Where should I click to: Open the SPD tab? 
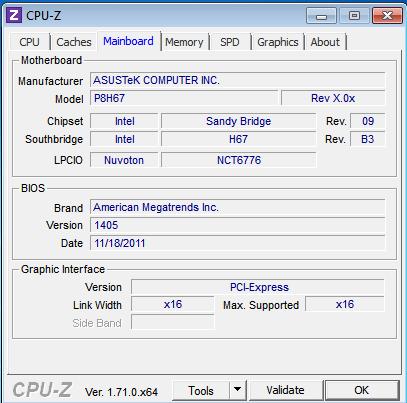(x=230, y=42)
